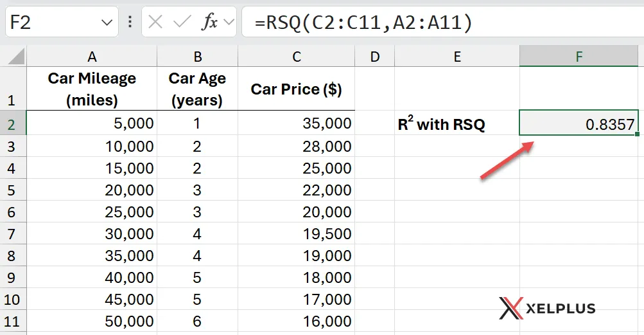Select the cell with mileage 40,000
The width and height of the screenshot is (644, 335).
(x=92, y=277)
